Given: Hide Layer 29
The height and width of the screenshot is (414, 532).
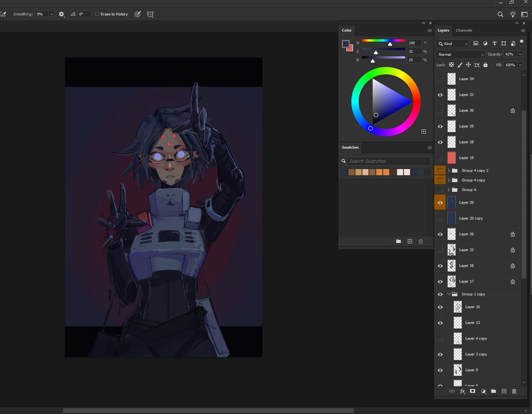Looking at the screenshot, I should click(440, 126).
